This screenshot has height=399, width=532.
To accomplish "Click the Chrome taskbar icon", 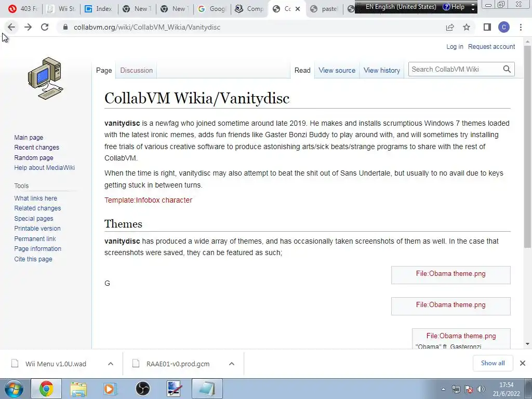I will [46, 389].
